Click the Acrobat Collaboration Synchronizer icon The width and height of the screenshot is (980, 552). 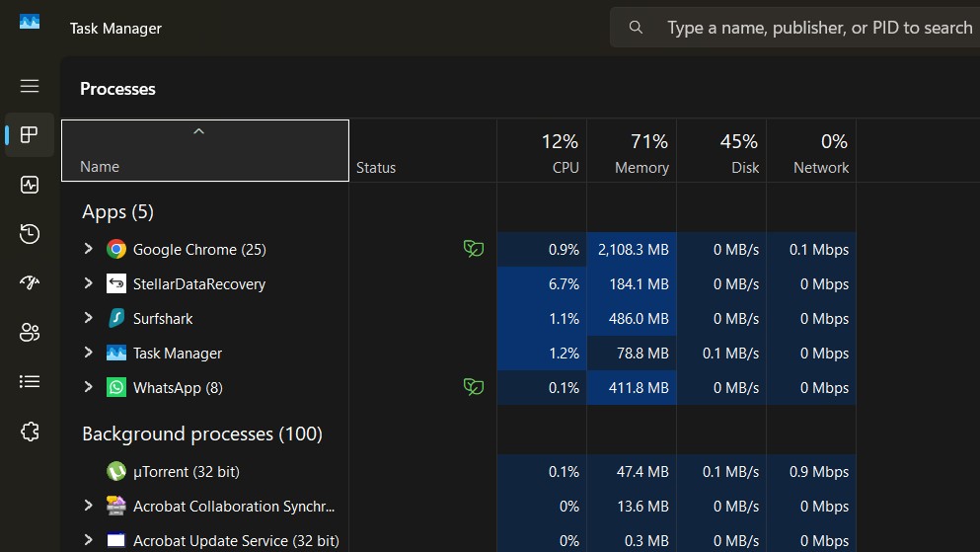click(x=116, y=506)
